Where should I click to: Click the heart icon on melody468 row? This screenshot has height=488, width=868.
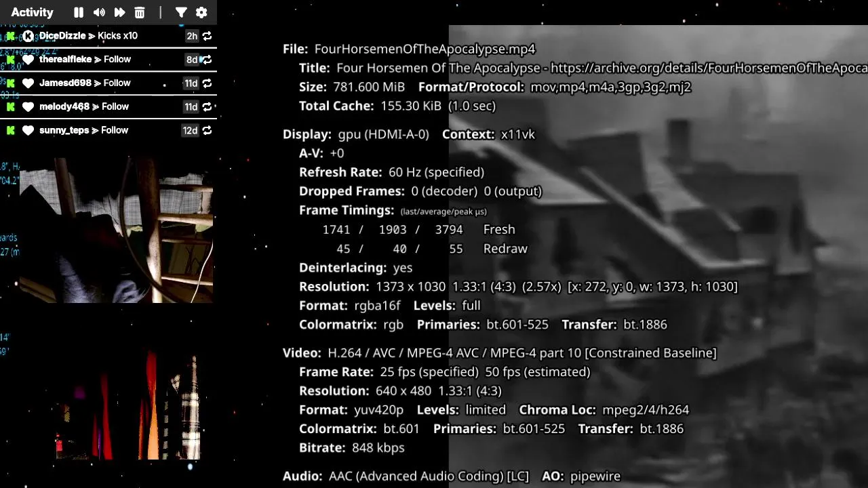tap(28, 107)
